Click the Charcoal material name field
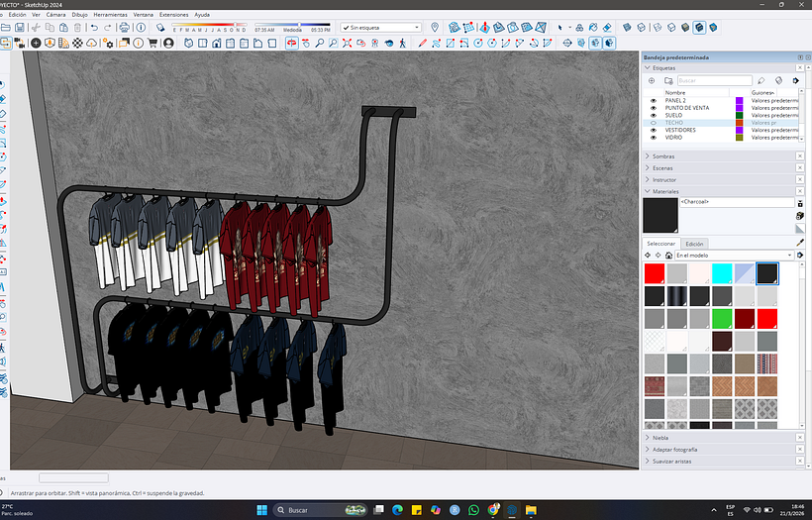 click(x=737, y=202)
